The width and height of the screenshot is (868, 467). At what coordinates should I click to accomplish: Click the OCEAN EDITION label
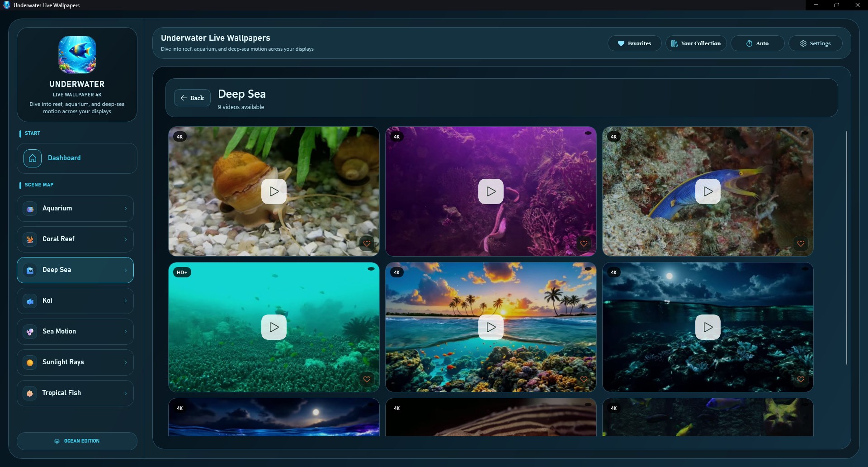(x=82, y=441)
